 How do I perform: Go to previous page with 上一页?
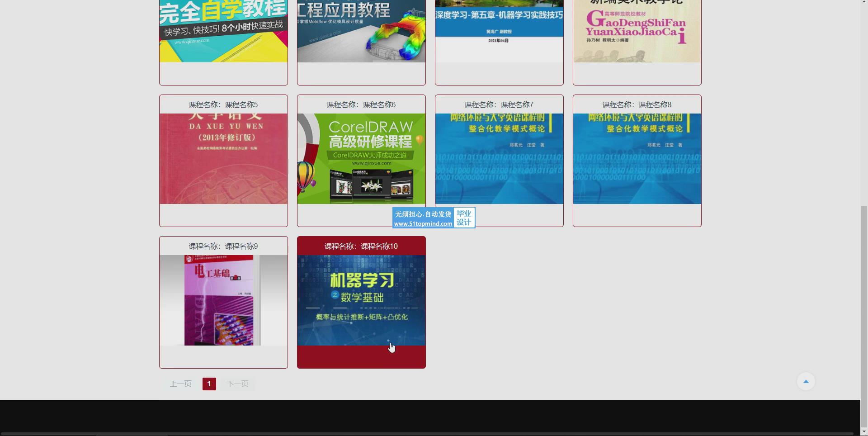point(180,384)
